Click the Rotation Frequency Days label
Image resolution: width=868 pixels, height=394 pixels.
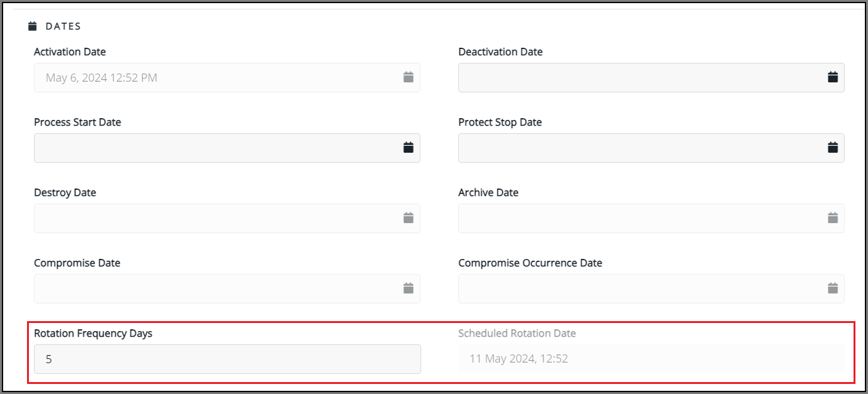(93, 334)
